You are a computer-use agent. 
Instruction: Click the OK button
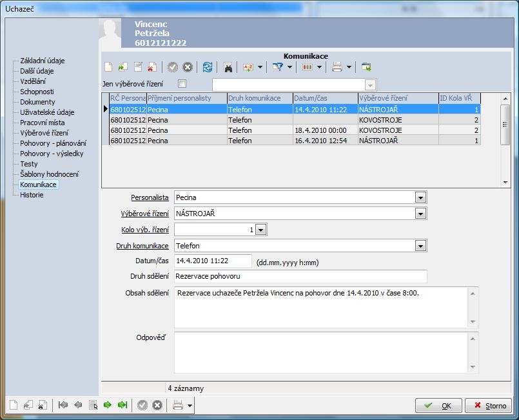click(440, 406)
